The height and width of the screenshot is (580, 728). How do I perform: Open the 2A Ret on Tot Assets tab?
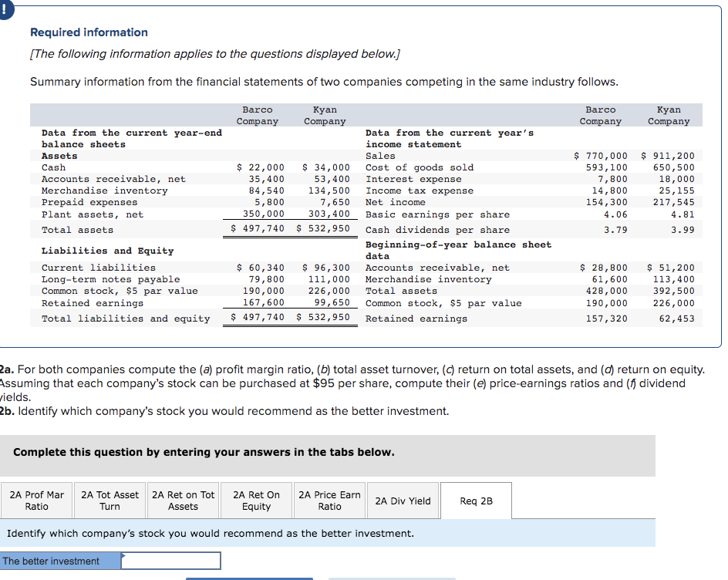[184, 501]
